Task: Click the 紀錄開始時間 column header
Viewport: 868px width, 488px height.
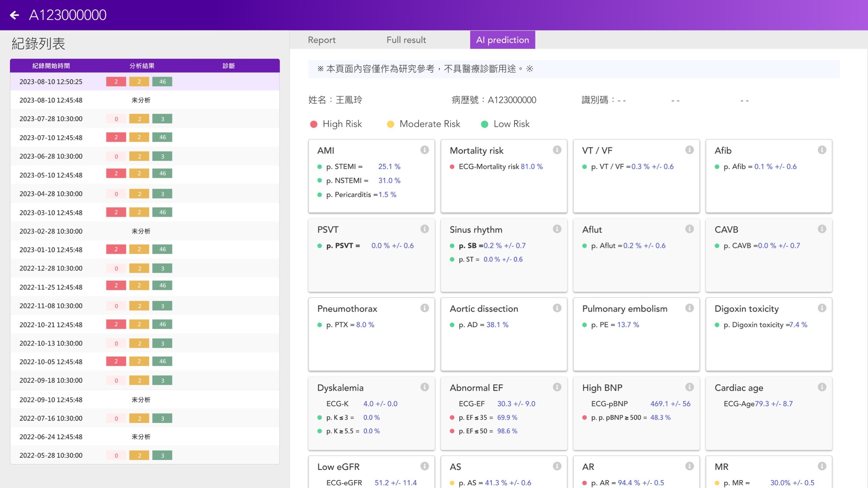Action: (51, 66)
